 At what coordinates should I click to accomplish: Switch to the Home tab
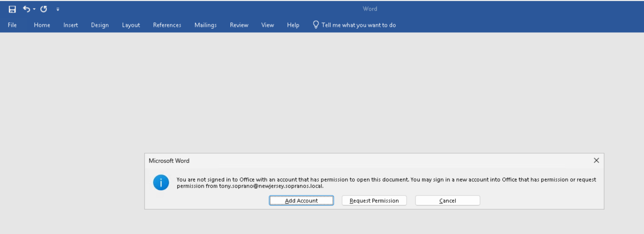pos(42,25)
